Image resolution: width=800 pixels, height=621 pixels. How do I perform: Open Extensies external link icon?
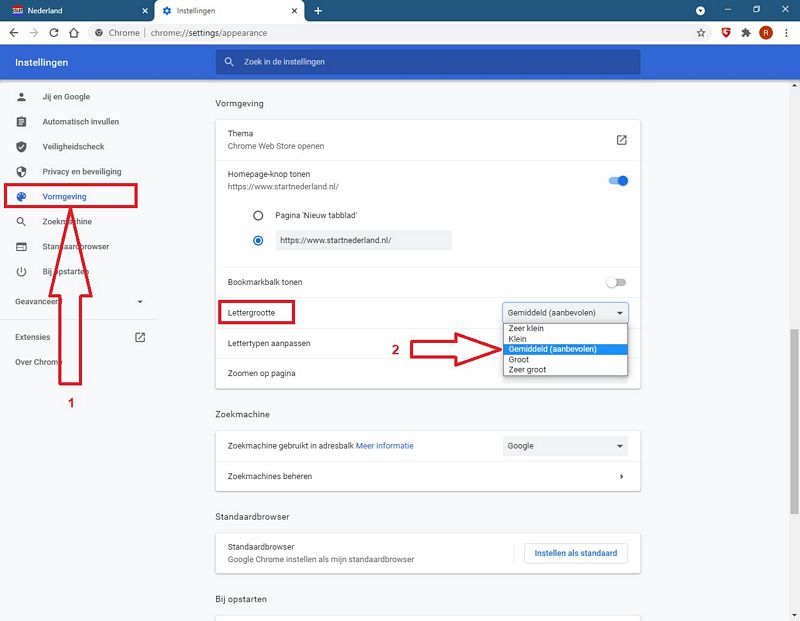140,337
